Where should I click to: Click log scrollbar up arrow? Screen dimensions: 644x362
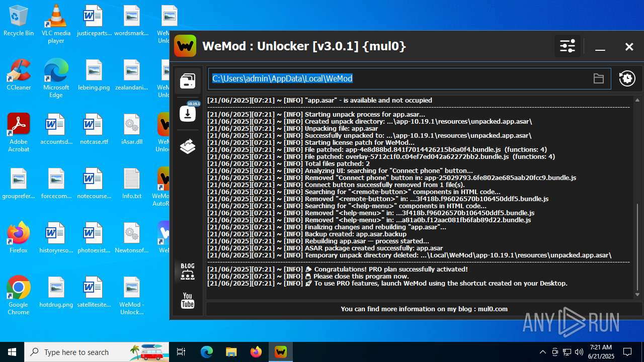[x=637, y=100]
